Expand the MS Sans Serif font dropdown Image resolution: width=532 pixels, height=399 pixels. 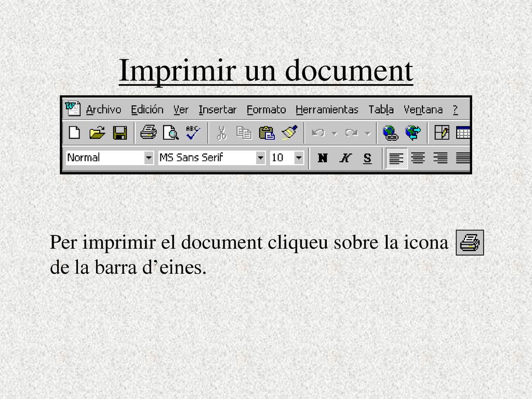261,158
